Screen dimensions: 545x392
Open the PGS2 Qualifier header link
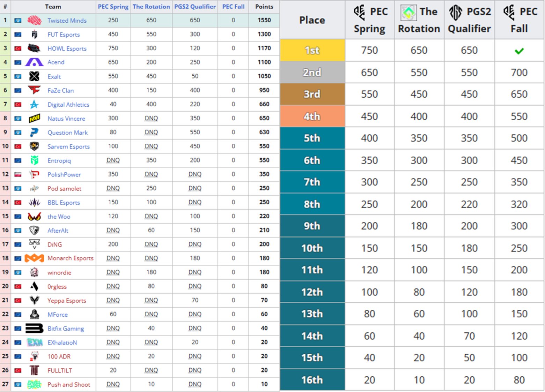[195, 7]
